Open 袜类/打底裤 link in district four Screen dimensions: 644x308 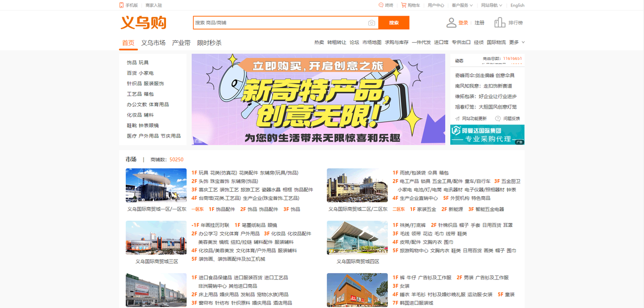pos(413,225)
